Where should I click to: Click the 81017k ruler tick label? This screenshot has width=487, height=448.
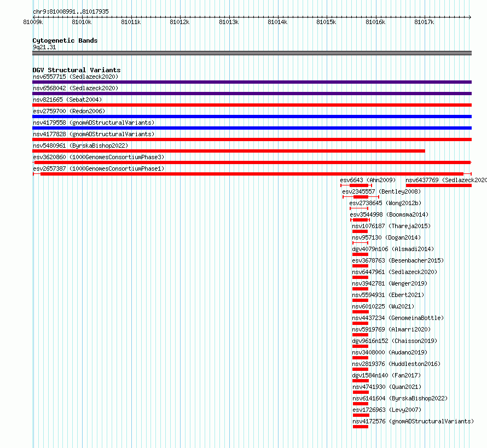(424, 22)
